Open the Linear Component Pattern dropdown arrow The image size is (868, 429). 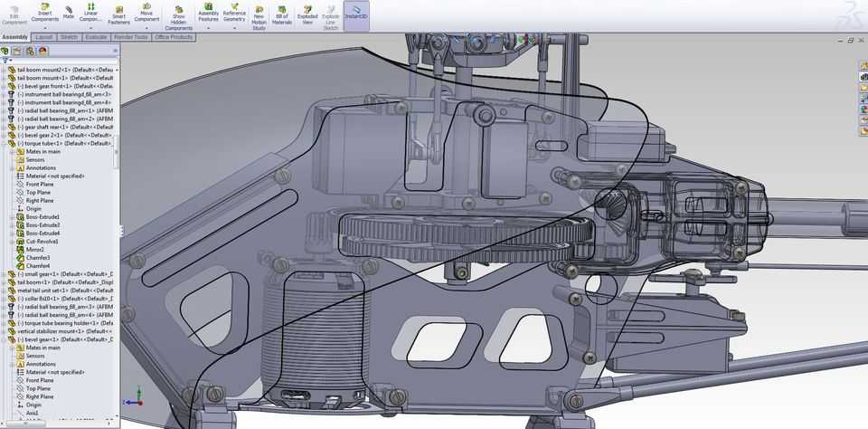pyautogui.click(x=90, y=28)
